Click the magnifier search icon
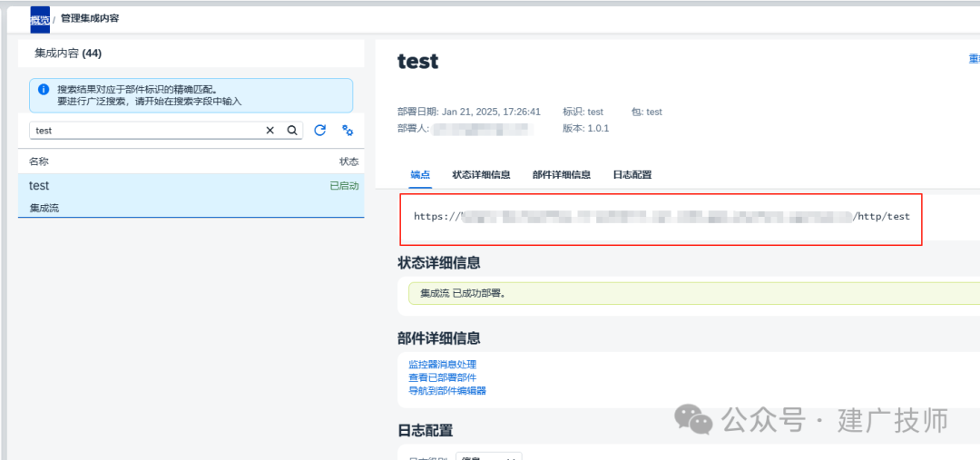 click(292, 130)
